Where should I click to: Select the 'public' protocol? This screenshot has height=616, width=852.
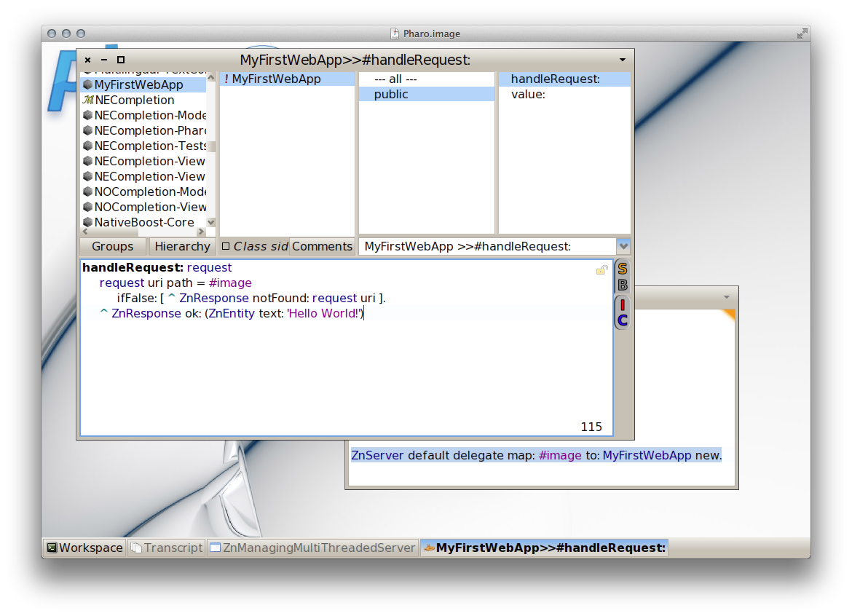tap(427, 94)
